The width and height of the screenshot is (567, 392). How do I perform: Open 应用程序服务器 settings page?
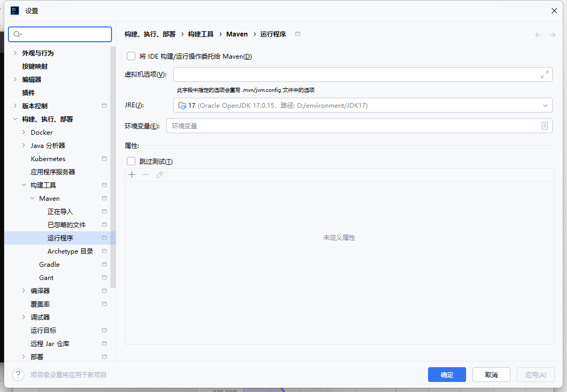click(x=53, y=172)
